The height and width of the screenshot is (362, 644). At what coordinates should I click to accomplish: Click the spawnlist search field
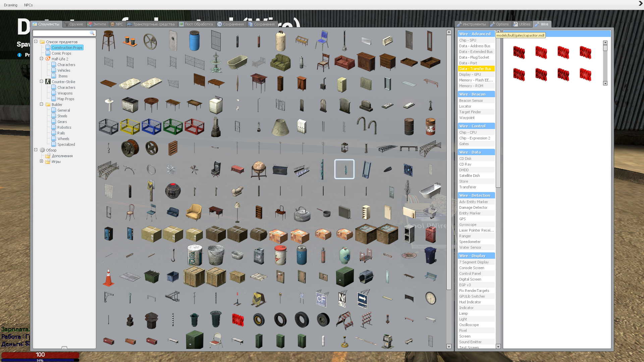point(64,33)
